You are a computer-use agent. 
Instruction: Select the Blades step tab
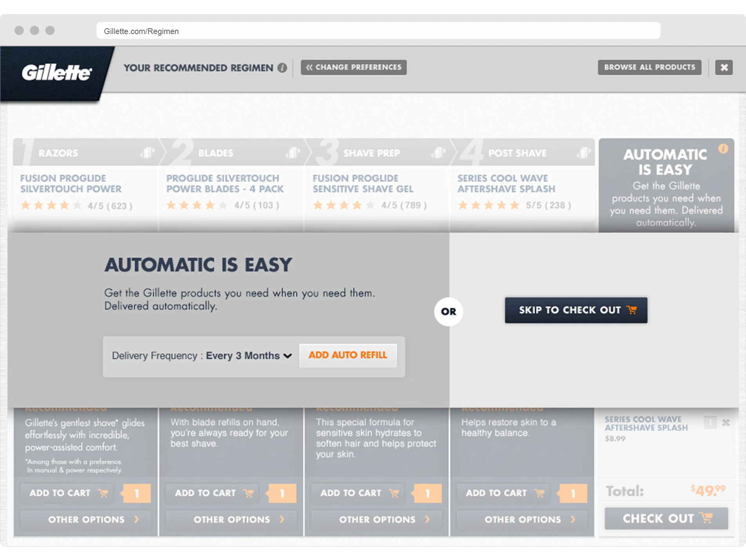pos(231,152)
